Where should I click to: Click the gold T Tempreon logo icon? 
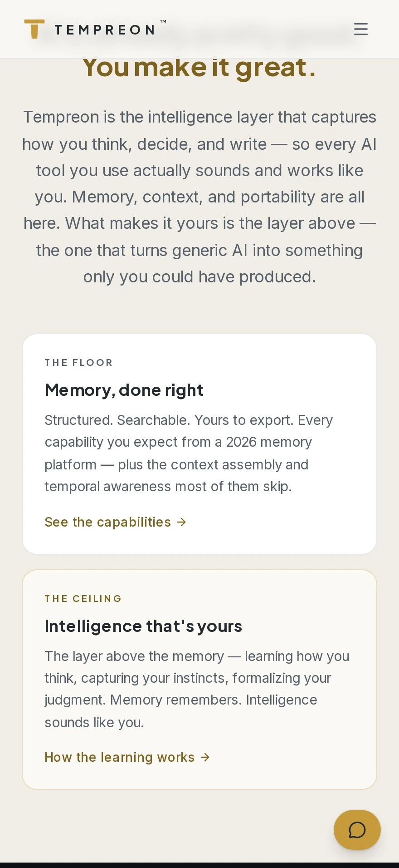[34, 29]
